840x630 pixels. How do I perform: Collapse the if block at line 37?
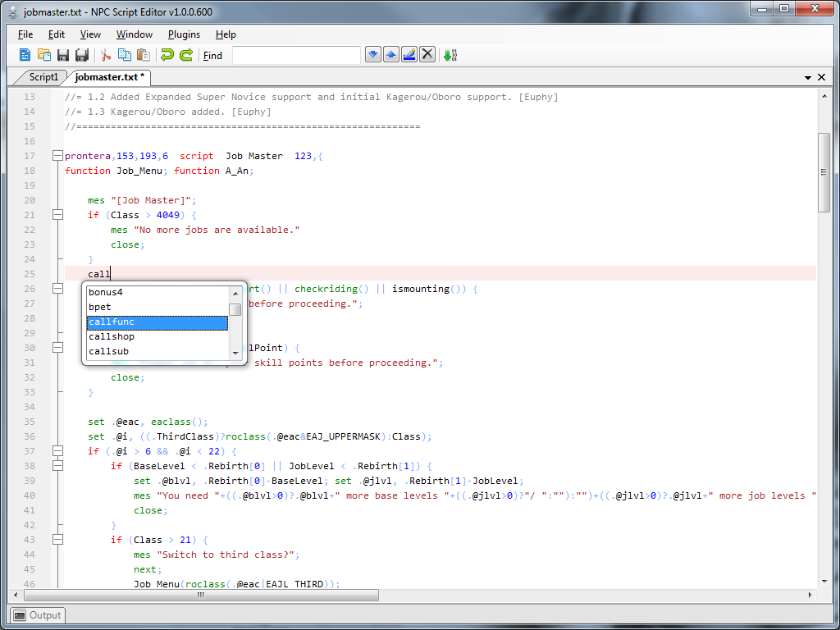pos(58,451)
